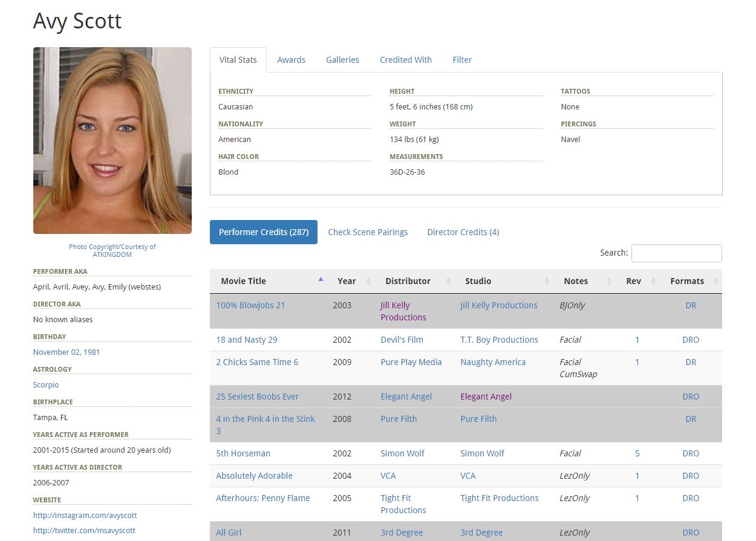Open the movie 18 and Nasty 29
This screenshot has width=756, height=541.
pyautogui.click(x=247, y=340)
